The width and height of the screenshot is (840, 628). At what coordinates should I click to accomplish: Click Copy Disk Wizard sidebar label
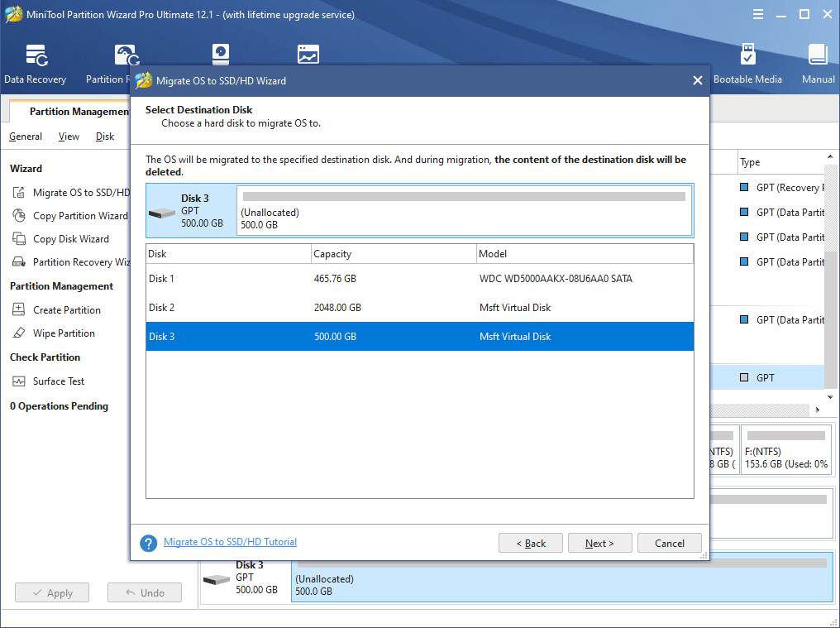click(x=71, y=238)
